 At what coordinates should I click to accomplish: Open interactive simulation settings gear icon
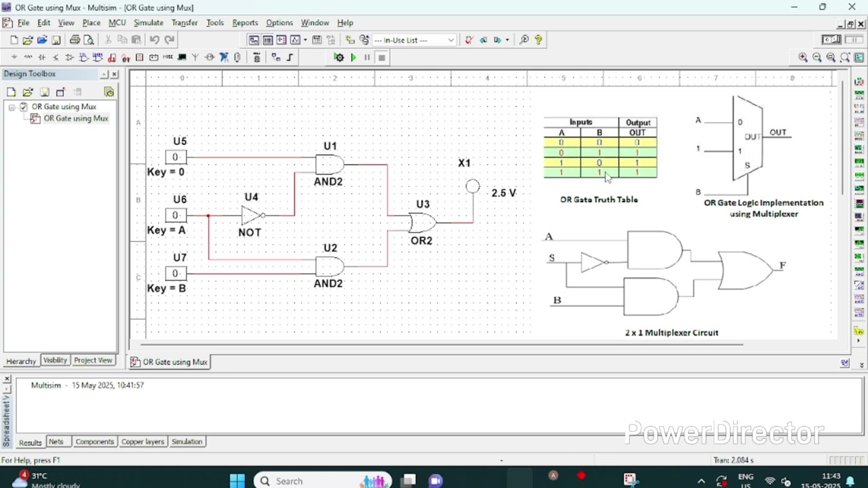(339, 58)
